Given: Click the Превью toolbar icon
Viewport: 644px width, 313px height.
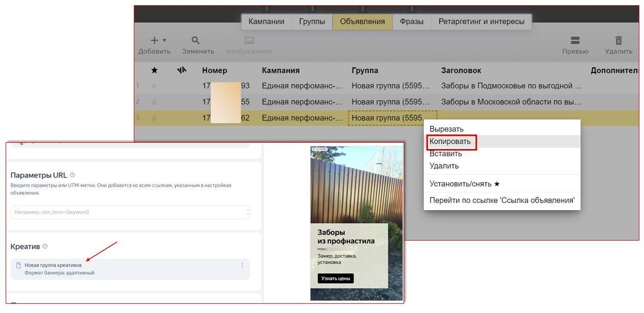Looking at the screenshot, I should [575, 40].
